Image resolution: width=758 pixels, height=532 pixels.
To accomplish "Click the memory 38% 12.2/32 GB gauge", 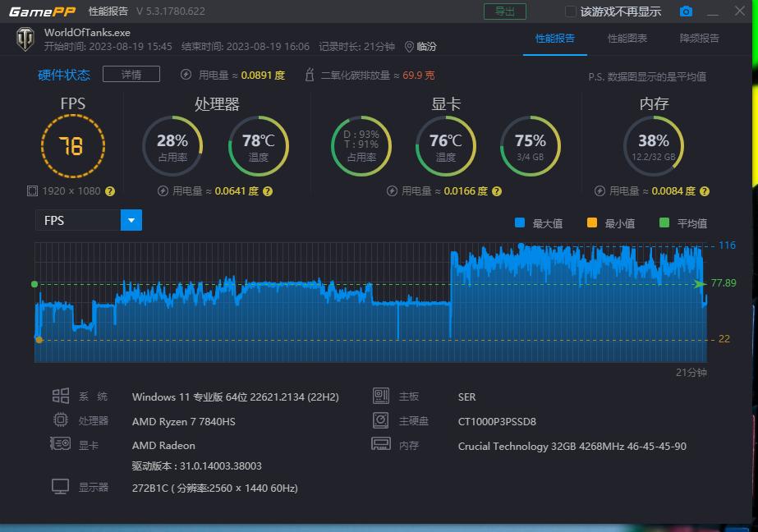I will [654, 146].
